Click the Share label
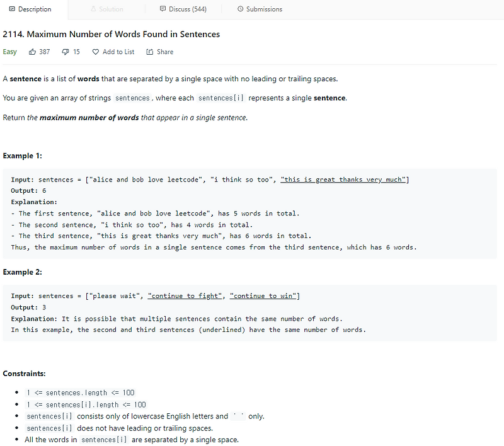 click(165, 52)
